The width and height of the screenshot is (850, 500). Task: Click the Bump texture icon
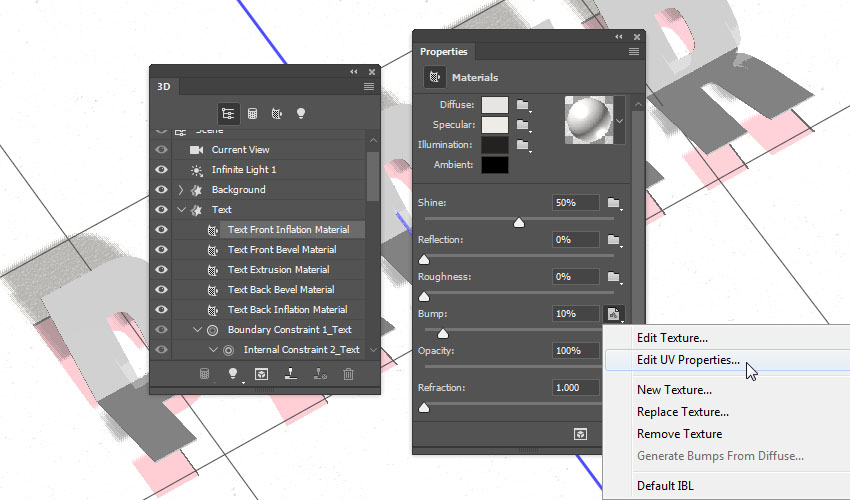[x=614, y=314]
